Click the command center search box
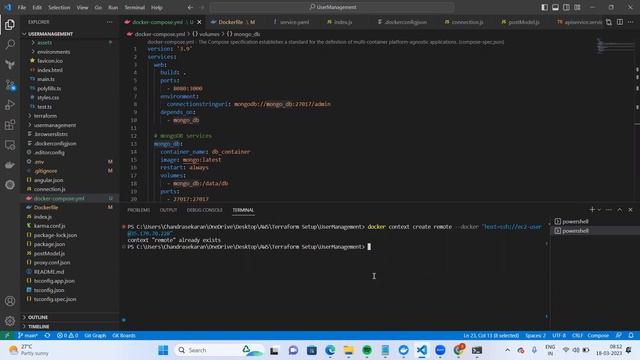Viewport: 640px width, 360px height. [x=332, y=7]
